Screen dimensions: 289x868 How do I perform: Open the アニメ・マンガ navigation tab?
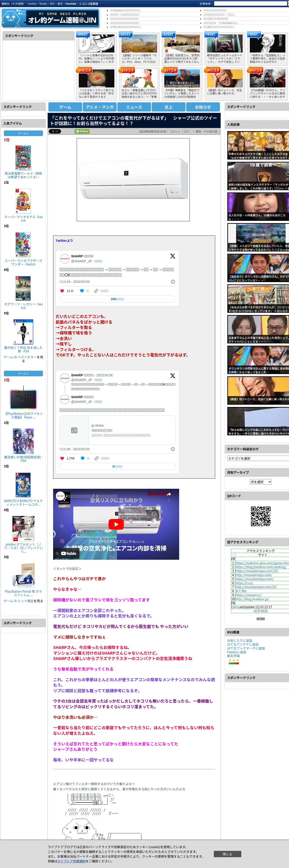point(99,107)
